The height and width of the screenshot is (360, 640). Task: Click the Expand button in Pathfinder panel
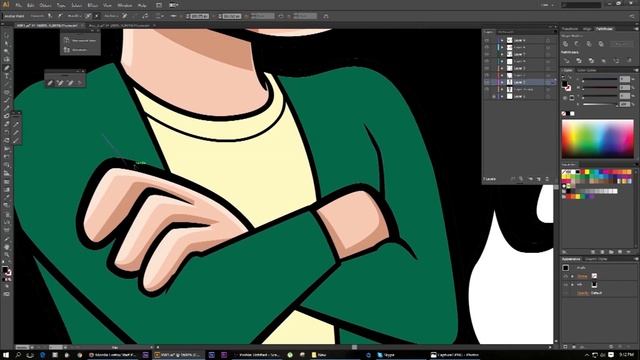point(622,44)
